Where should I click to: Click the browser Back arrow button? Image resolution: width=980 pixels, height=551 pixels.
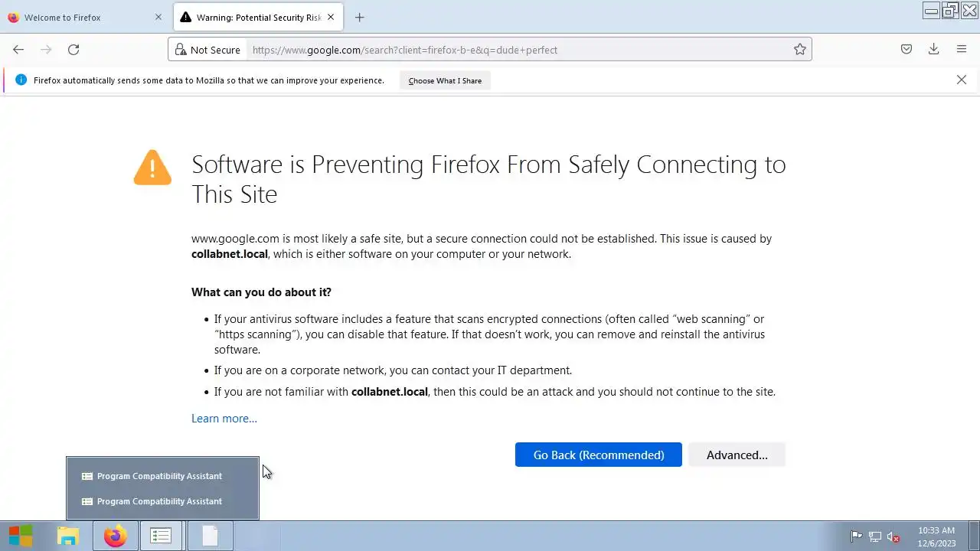click(18, 50)
